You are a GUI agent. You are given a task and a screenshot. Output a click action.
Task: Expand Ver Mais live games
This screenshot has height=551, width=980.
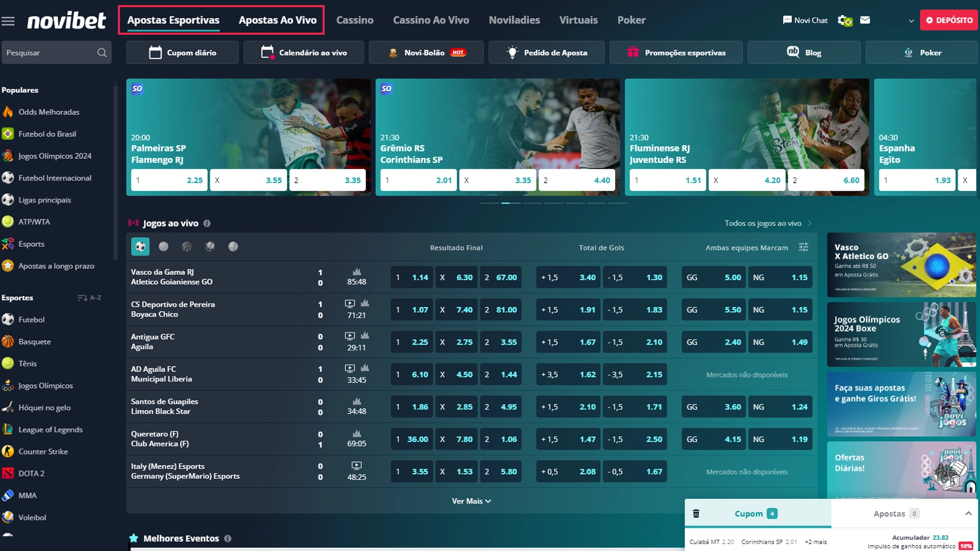pos(471,501)
